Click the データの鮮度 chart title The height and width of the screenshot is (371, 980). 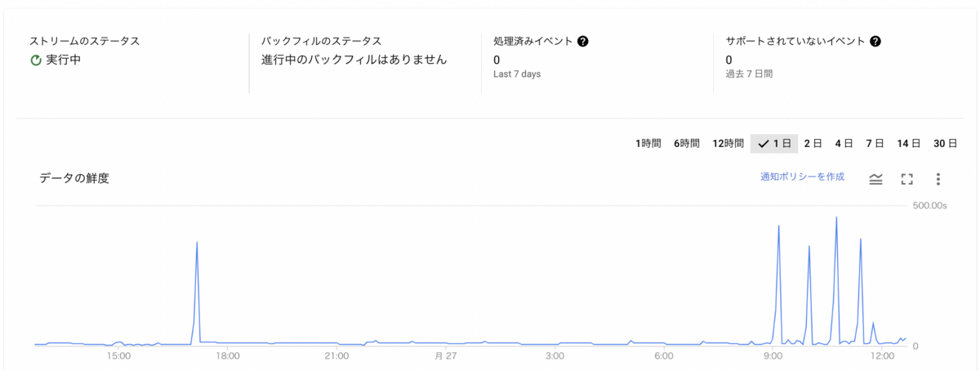tap(74, 177)
